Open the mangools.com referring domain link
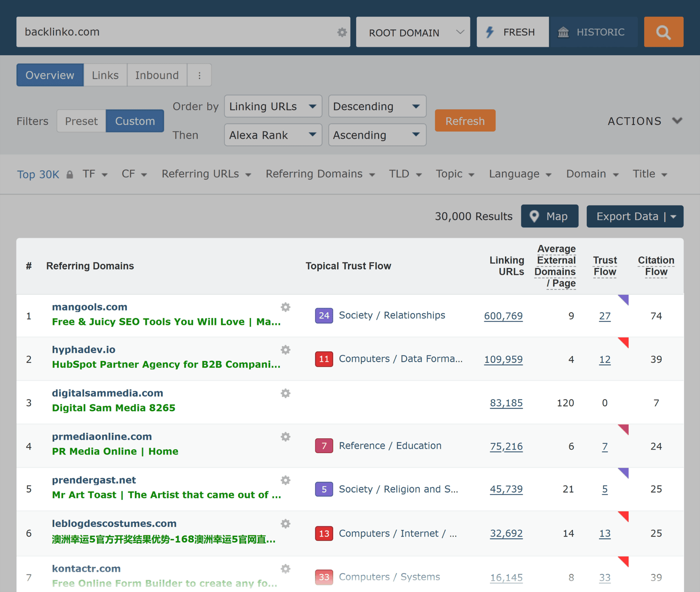 pyautogui.click(x=89, y=307)
